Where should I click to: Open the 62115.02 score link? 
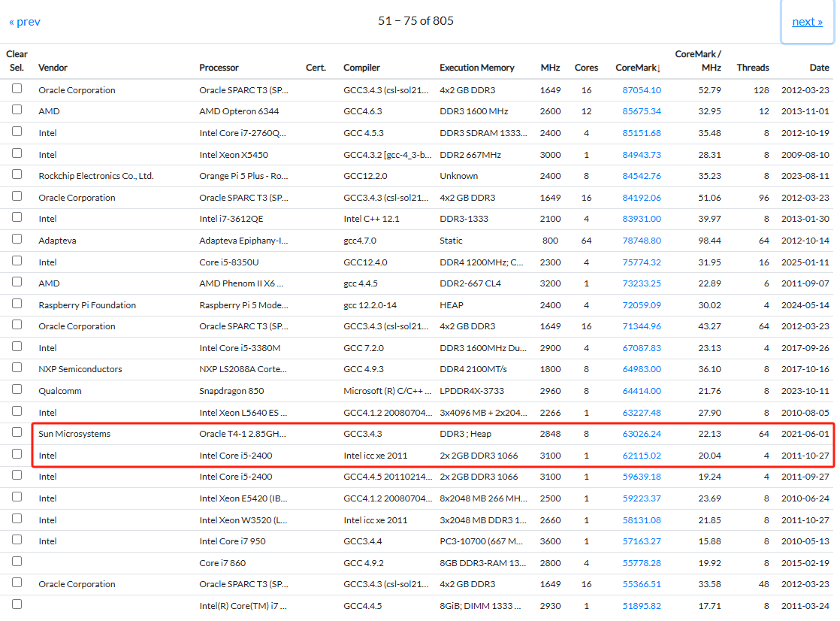click(641, 456)
